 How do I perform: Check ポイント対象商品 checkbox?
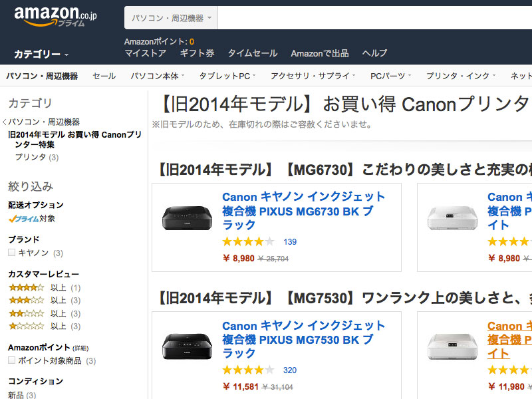pyautogui.click(x=11, y=360)
